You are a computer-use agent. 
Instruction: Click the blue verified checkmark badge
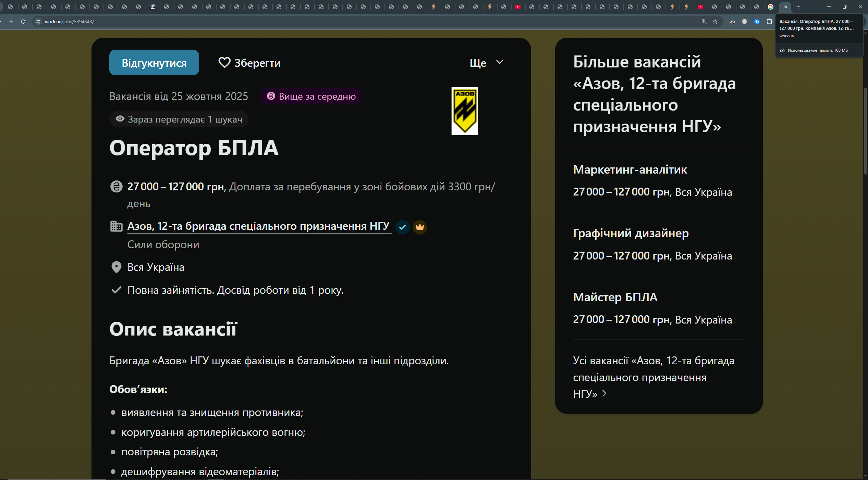click(403, 227)
